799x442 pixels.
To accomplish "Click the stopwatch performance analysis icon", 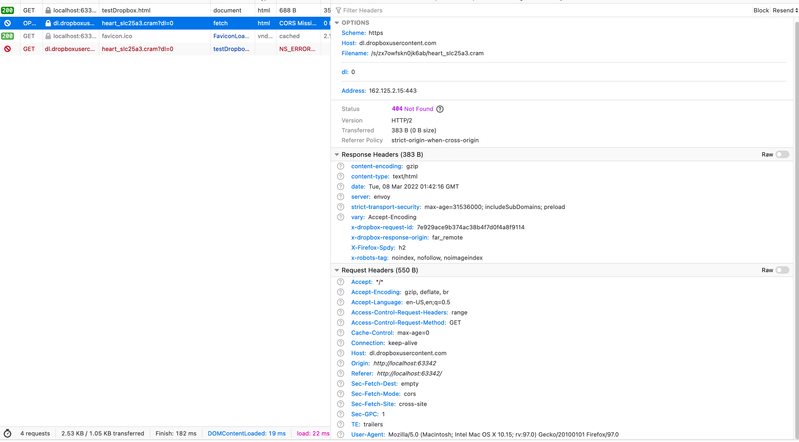I will [7, 433].
